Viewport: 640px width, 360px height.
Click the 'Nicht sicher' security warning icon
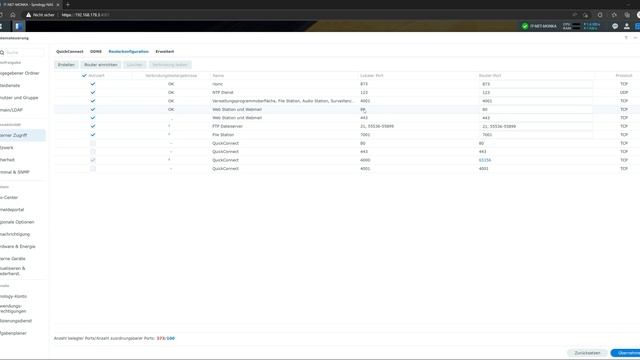point(28,15)
